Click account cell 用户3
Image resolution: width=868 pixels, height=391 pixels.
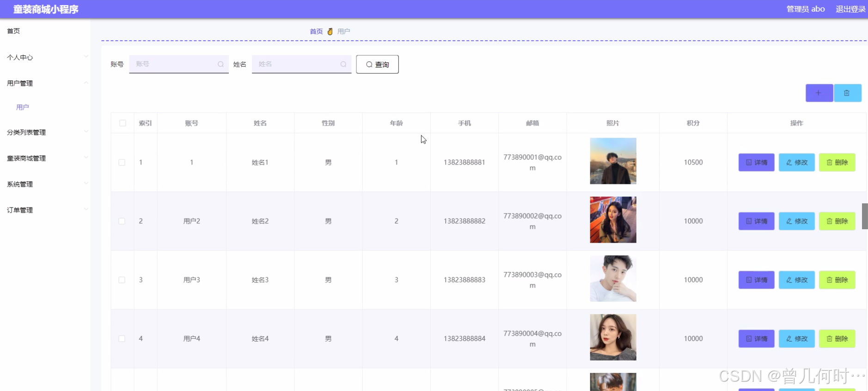point(192,280)
